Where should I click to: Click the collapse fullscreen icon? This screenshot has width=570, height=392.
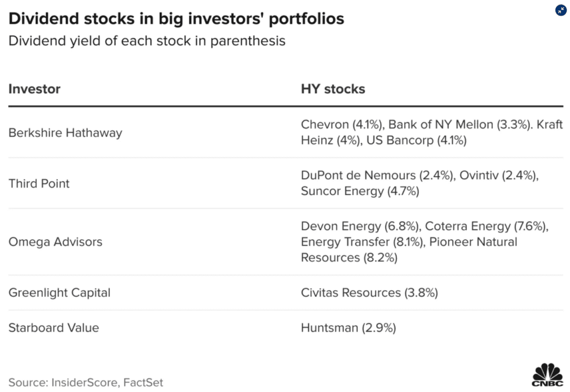[561, 10]
